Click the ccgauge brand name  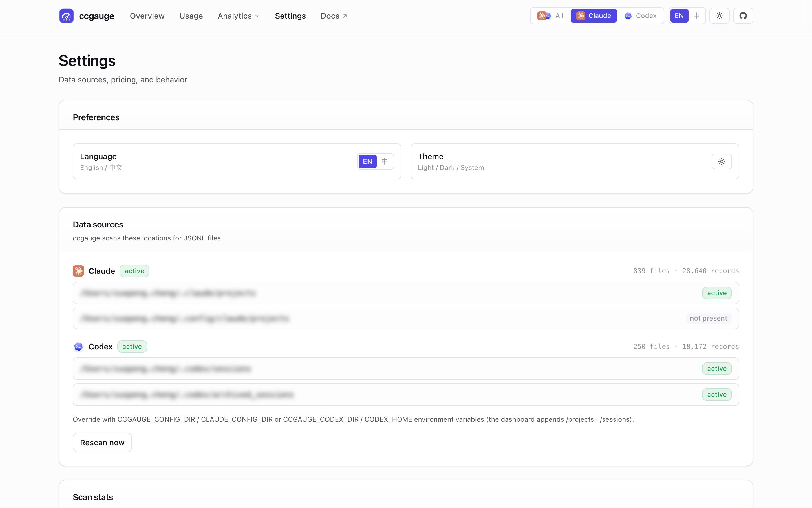[x=96, y=16]
